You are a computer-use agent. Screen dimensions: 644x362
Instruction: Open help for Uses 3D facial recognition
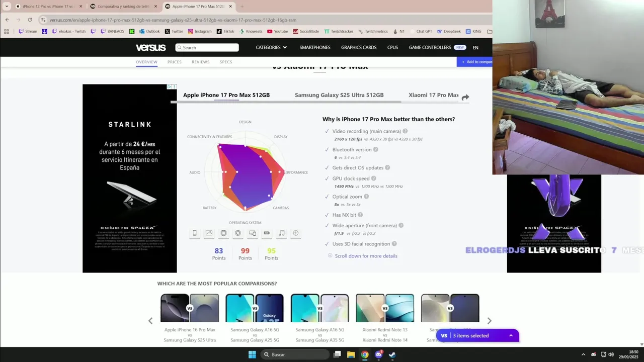point(394,244)
